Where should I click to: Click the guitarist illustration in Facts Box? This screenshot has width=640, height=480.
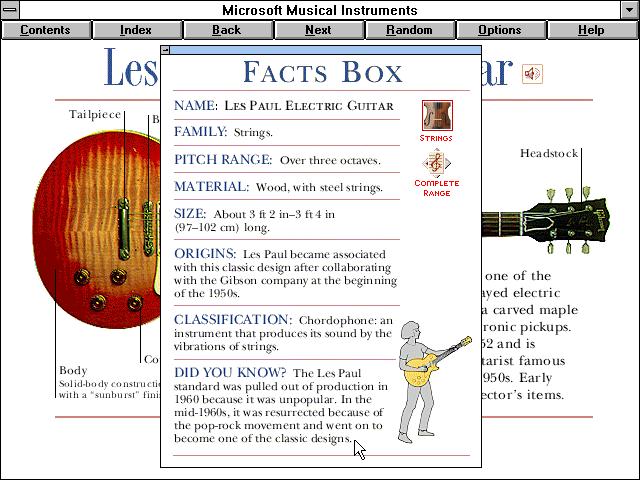(433, 382)
